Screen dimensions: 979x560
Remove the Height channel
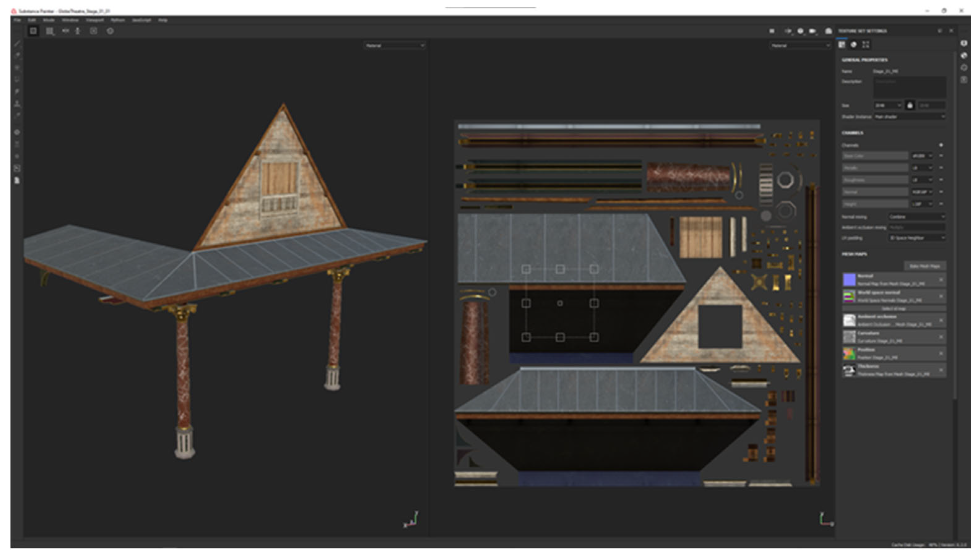pos(941,204)
